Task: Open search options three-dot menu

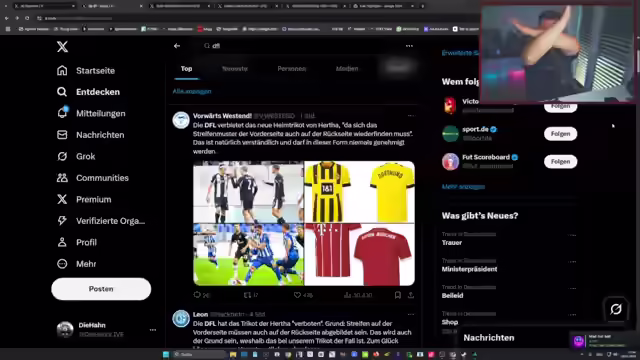Action: 409,46
